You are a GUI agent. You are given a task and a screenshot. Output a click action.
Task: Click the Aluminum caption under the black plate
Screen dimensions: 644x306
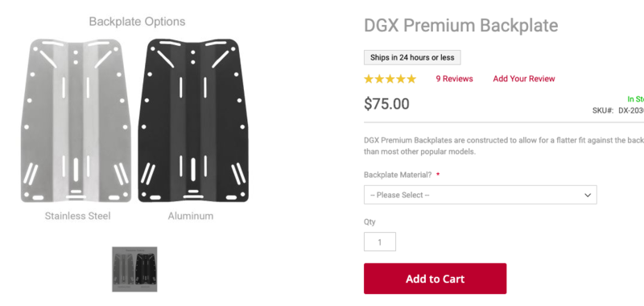tap(191, 216)
